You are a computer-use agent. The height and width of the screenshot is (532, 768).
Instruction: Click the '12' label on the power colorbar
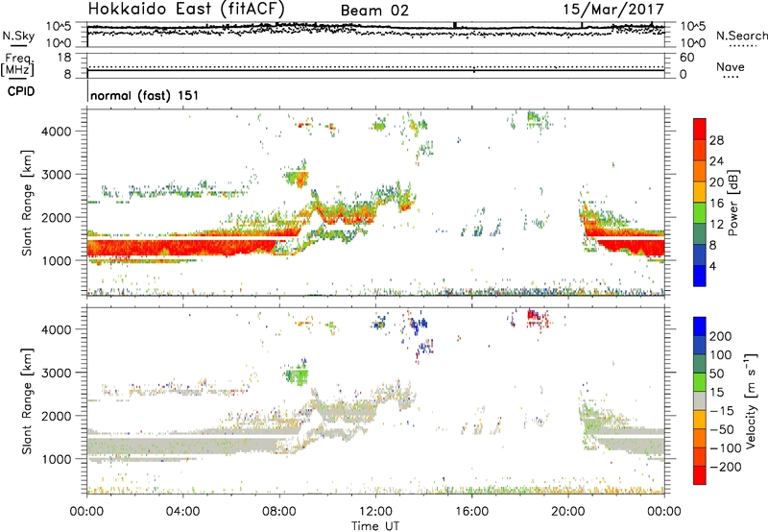point(716,225)
